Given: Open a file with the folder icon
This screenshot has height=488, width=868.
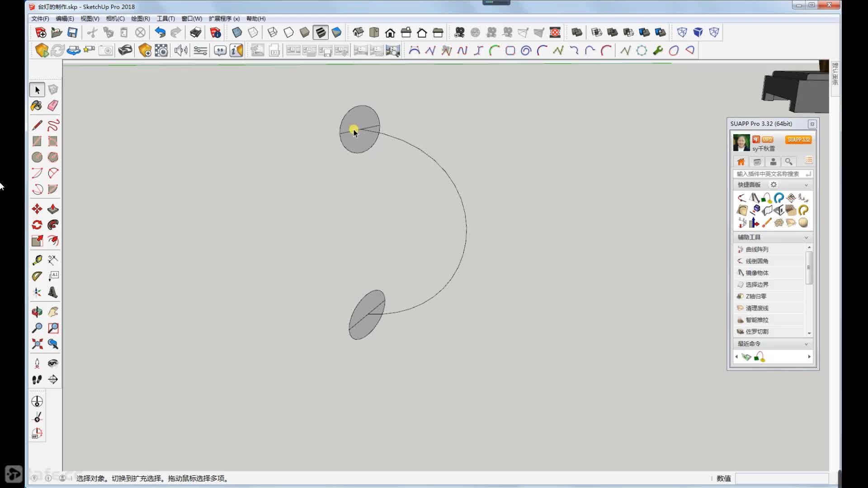Looking at the screenshot, I should 57,33.
